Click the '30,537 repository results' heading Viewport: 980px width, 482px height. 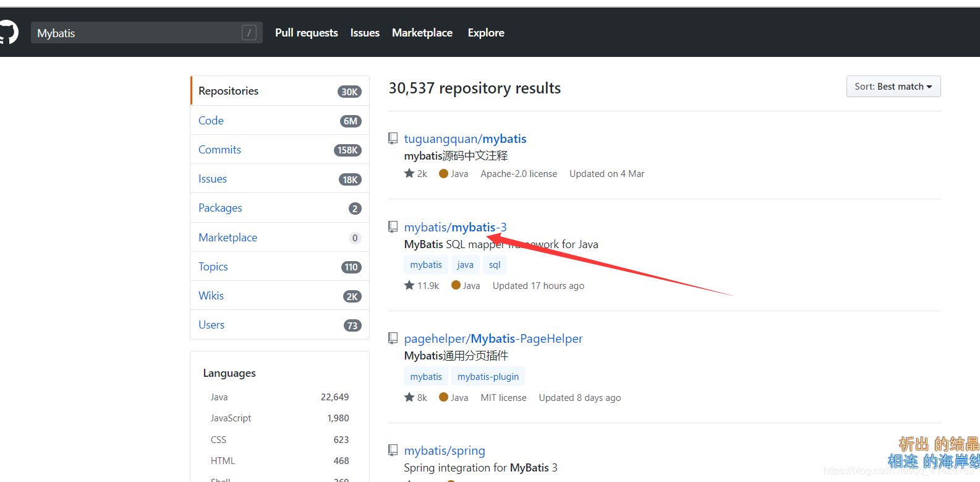(475, 88)
